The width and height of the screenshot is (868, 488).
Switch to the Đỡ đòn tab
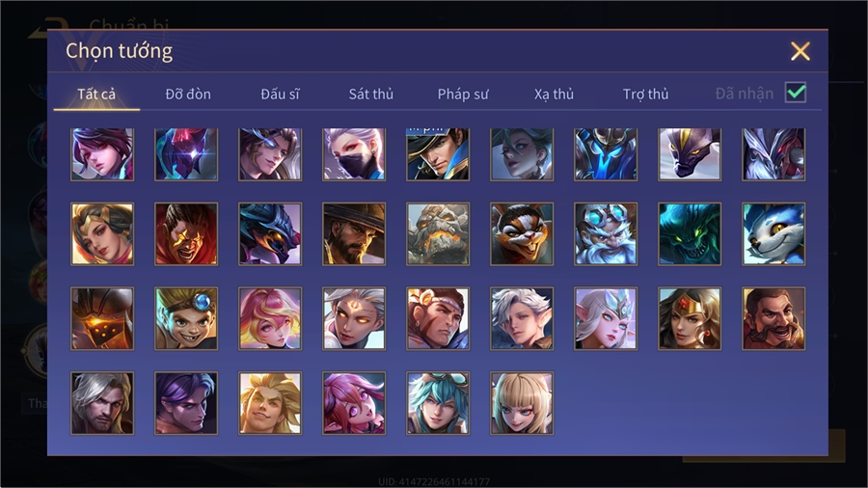point(188,95)
